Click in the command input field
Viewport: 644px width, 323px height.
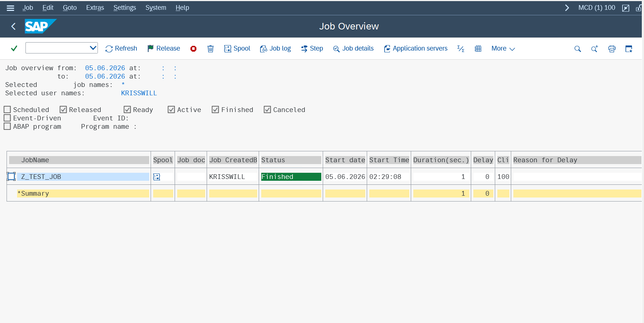pyautogui.click(x=57, y=48)
